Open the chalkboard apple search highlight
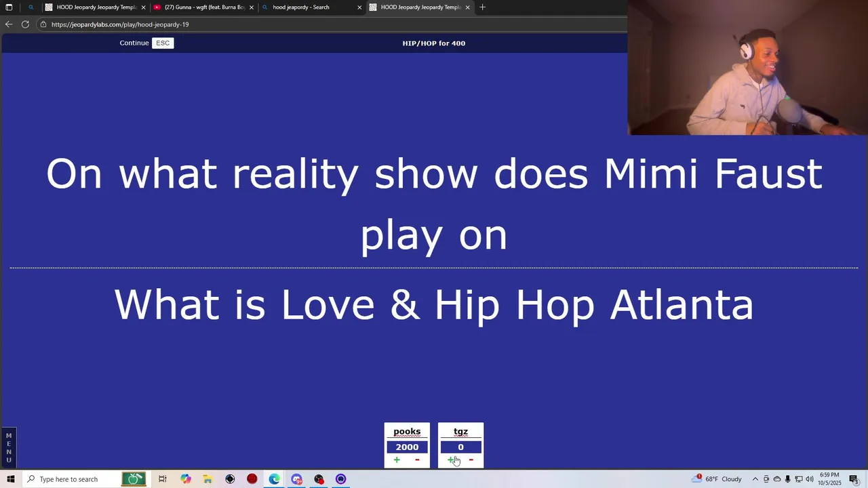This screenshot has height=488, width=868. (134, 479)
